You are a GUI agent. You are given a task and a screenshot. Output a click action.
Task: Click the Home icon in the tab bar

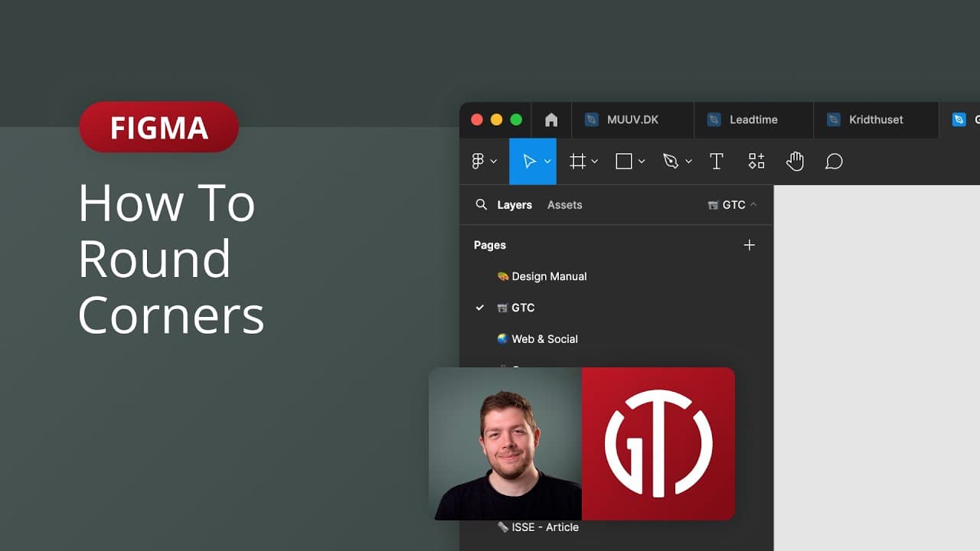(x=551, y=120)
